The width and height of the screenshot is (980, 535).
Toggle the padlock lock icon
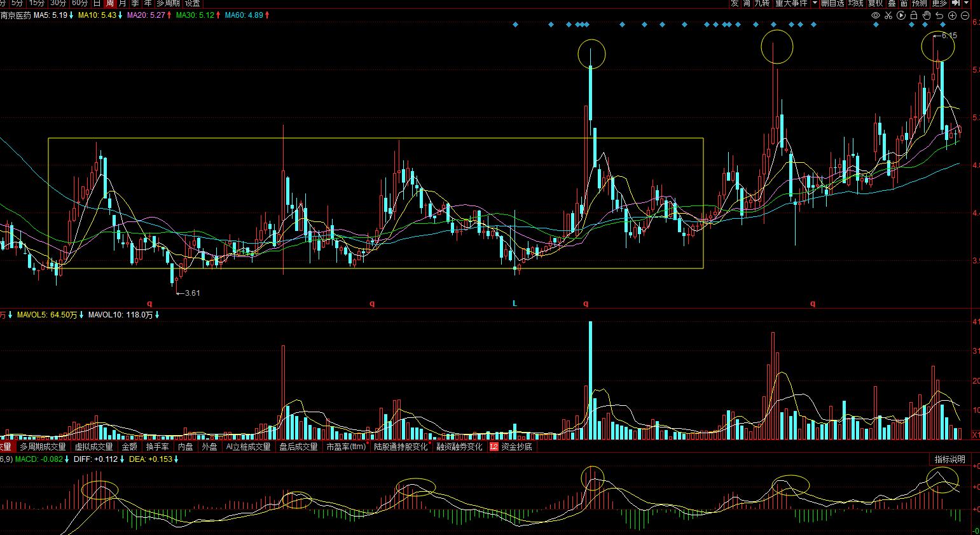tap(914, 15)
